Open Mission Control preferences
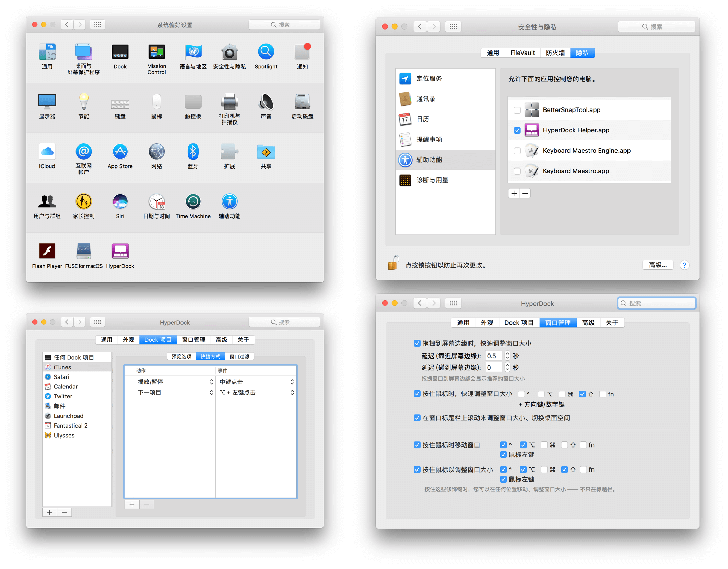This screenshot has height=569, width=728. click(x=156, y=53)
